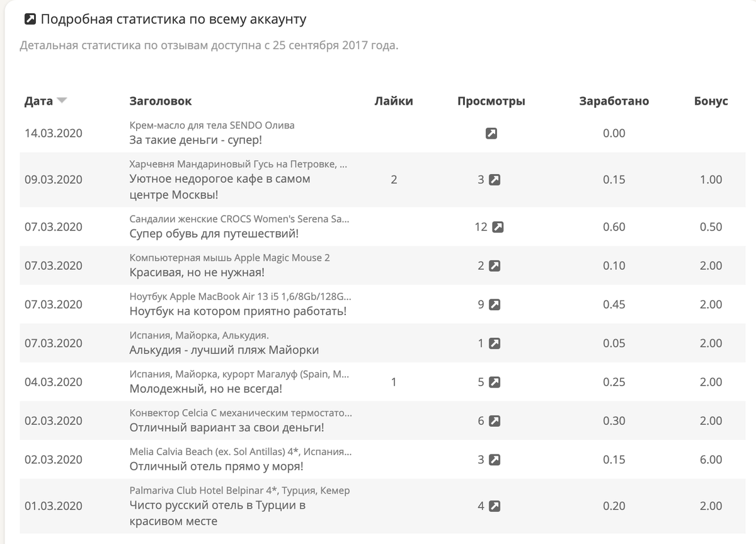This screenshot has height=544, width=756.
Task: Open views stats icon for Magic Mouse review
Action: click(x=495, y=266)
